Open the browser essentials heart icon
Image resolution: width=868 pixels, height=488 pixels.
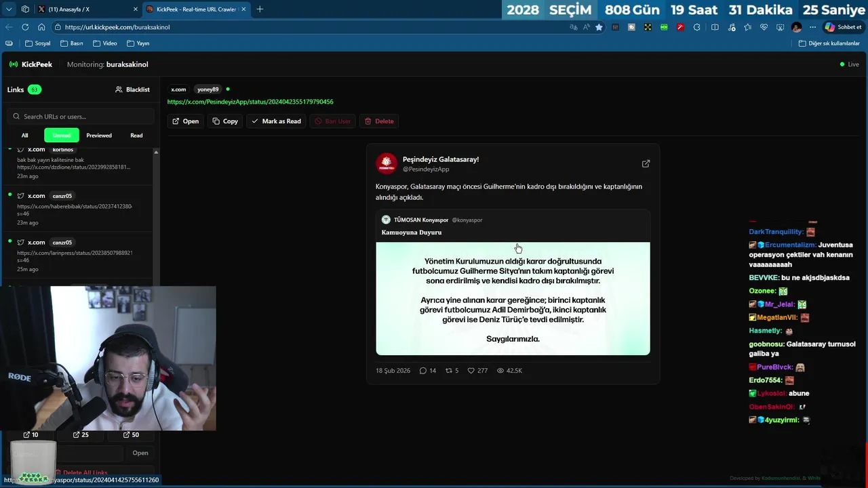(x=764, y=27)
